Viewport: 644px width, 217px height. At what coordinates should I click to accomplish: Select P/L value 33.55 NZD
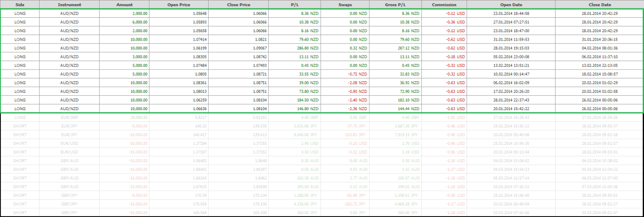[x=294, y=74]
